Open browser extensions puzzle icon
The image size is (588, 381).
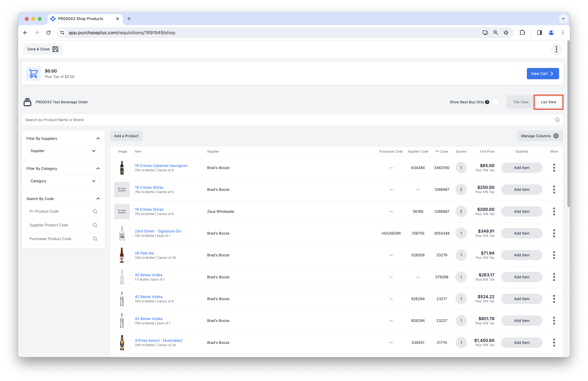(522, 33)
